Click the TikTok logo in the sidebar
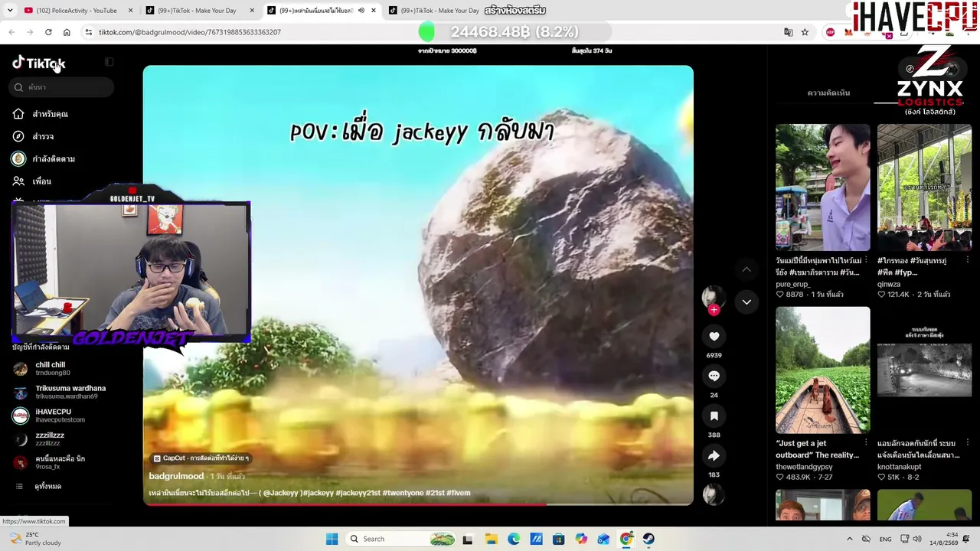Image resolution: width=980 pixels, height=551 pixels. pos(39,64)
